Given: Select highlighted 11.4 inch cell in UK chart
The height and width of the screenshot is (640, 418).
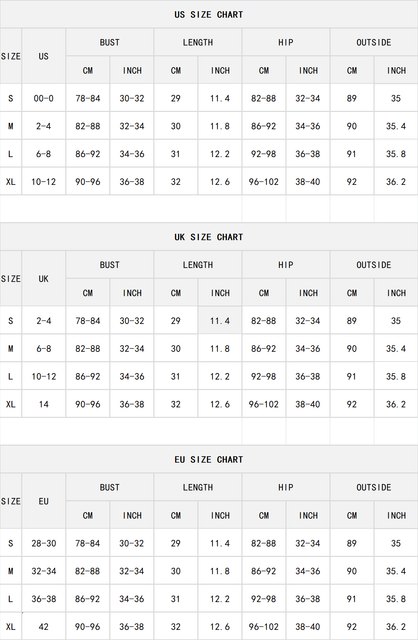Looking at the screenshot, I should click(220, 320).
